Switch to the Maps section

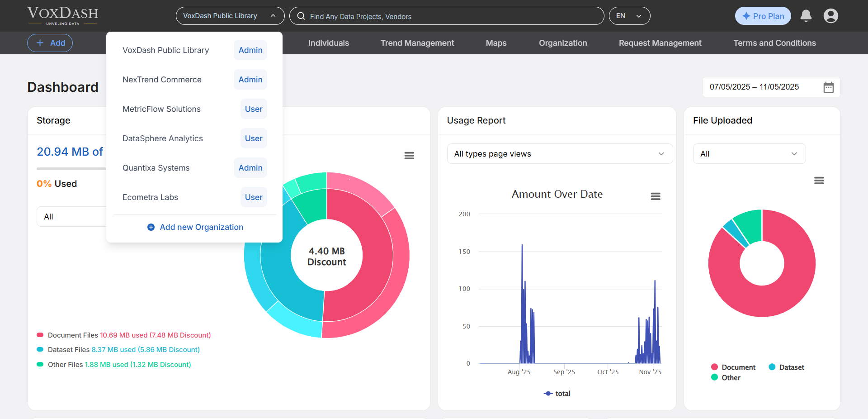click(x=495, y=43)
